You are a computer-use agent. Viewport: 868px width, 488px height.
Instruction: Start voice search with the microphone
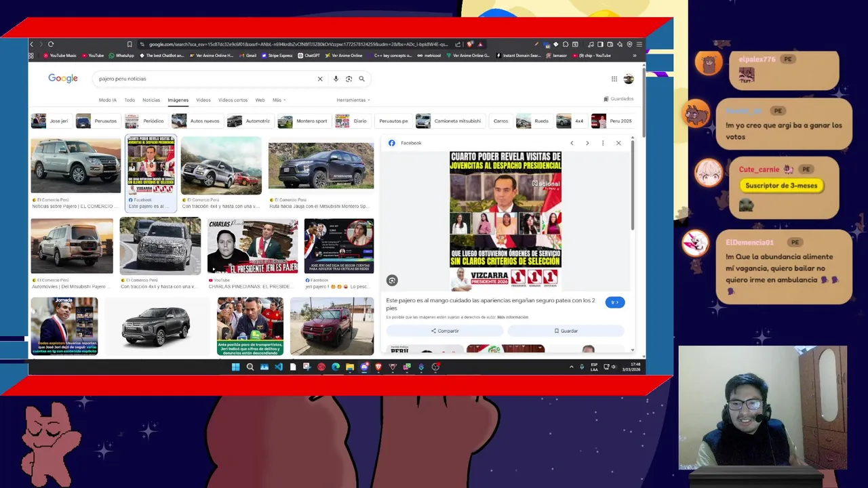pyautogui.click(x=336, y=79)
